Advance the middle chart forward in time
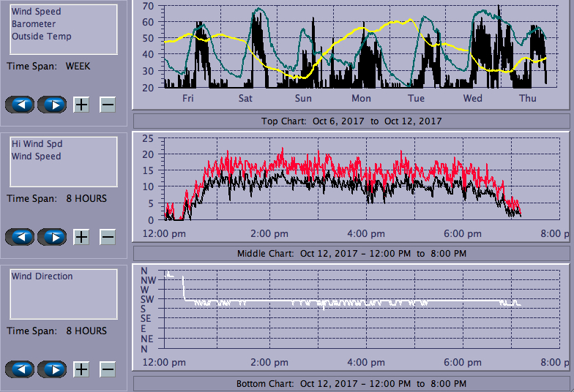 point(52,237)
